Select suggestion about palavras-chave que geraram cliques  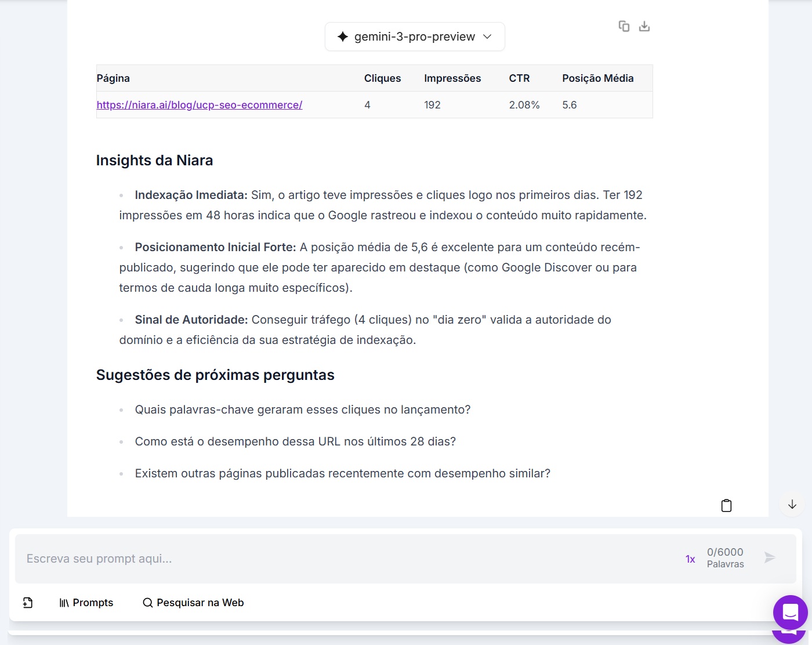(x=302, y=410)
